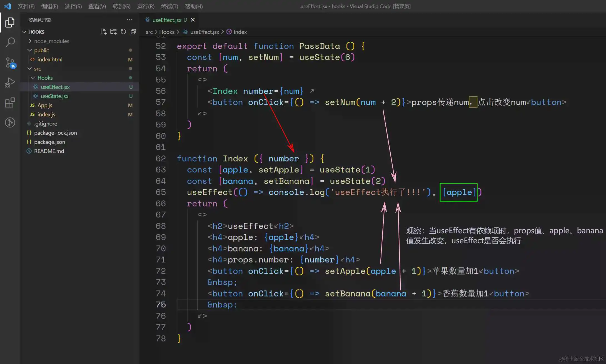This screenshot has height=364, width=606.
Task: Click the useEffect.jsx breadcrumb segment
Action: [205, 32]
